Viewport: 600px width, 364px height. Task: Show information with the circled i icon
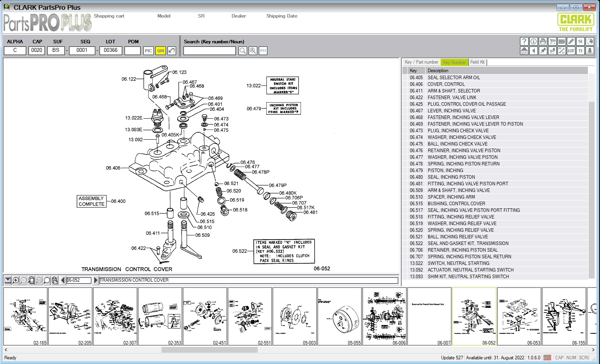point(534,41)
